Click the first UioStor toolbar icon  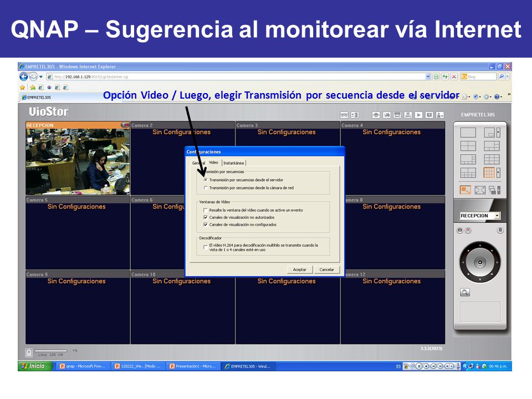(x=344, y=115)
